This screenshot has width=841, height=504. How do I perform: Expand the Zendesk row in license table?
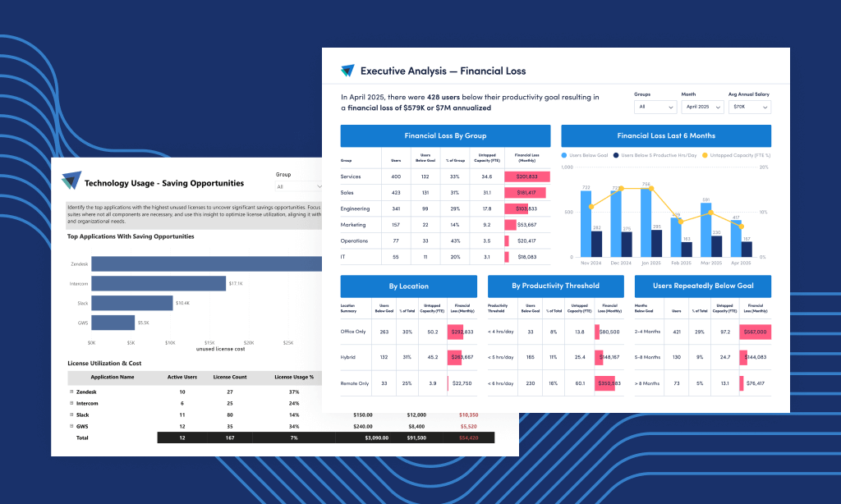click(71, 392)
